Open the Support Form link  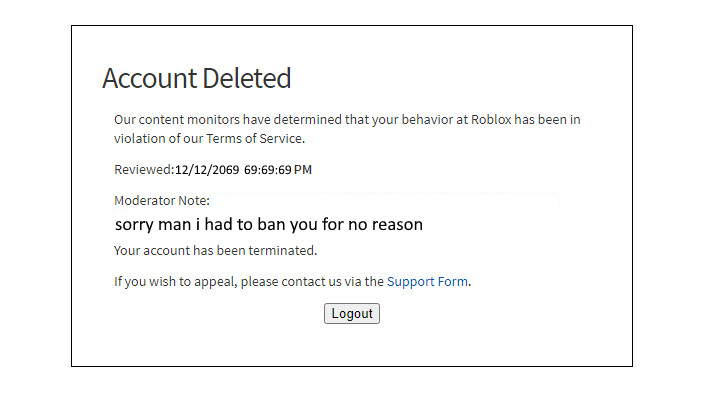coord(427,281)
